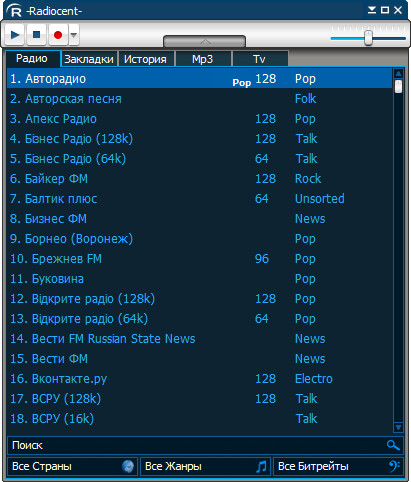Start playback with the Play button

15,35
